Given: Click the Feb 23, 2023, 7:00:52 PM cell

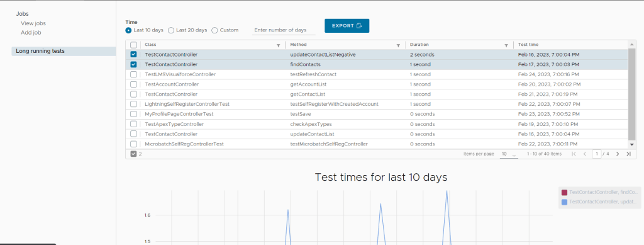Looking at the screenshot, I should click(548, 114).
